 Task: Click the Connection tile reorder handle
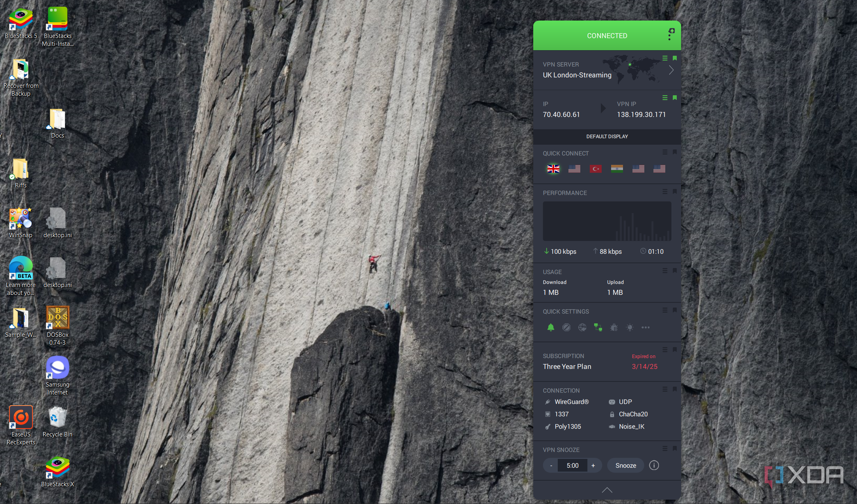(x=665, y=389)
